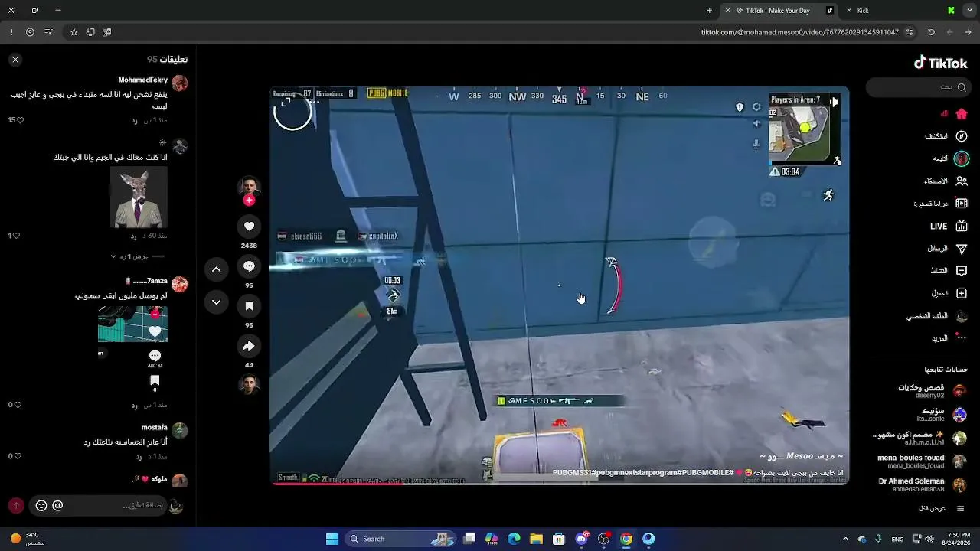Share the video with the arrow icon
The image size is (980, 551).
pyautogui.click(x=249, y=347)
